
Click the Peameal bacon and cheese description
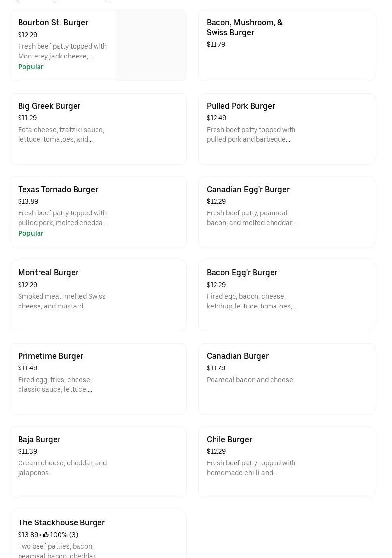(x=251, y=380)
